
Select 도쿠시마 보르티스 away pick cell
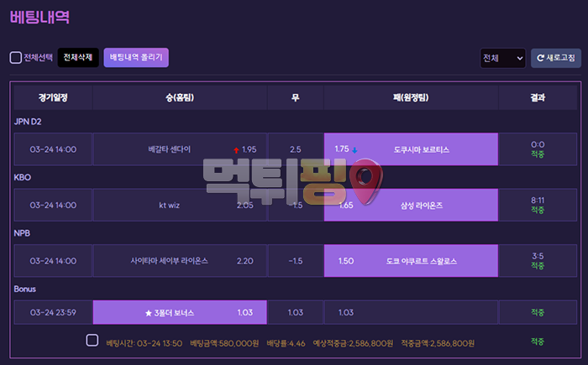point(411,149)
